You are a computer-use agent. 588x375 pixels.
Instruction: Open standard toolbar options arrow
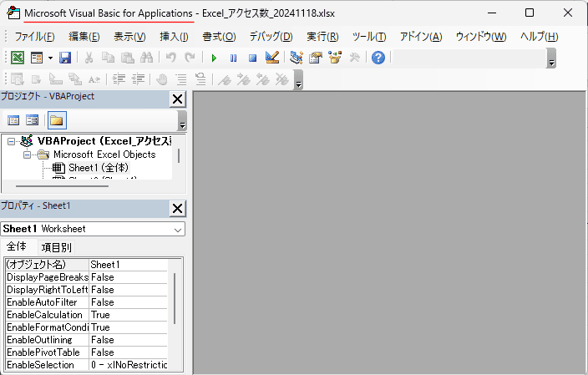coord(551,58)
